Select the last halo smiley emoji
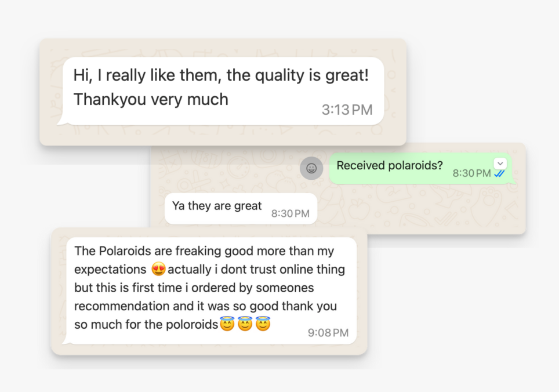This screenshot has height=392, width=559. click(x=263, y=324)
